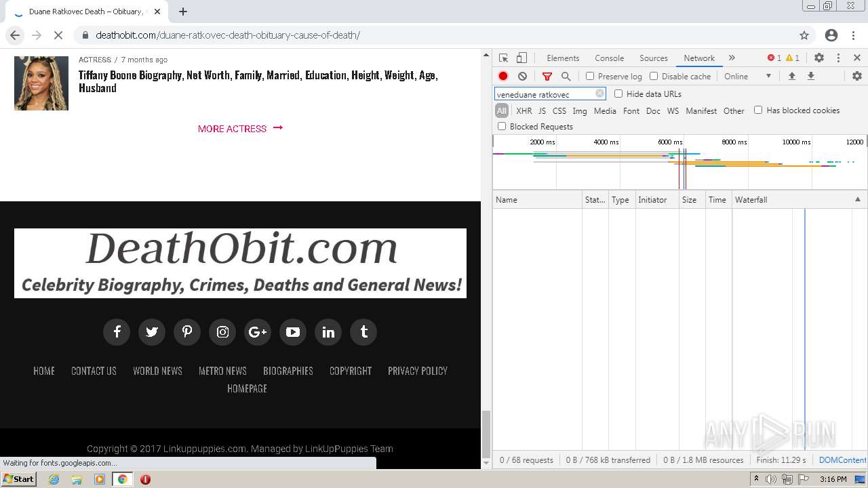Switch to the Console tab
868x488 pixels.
[x=609, y=58]
